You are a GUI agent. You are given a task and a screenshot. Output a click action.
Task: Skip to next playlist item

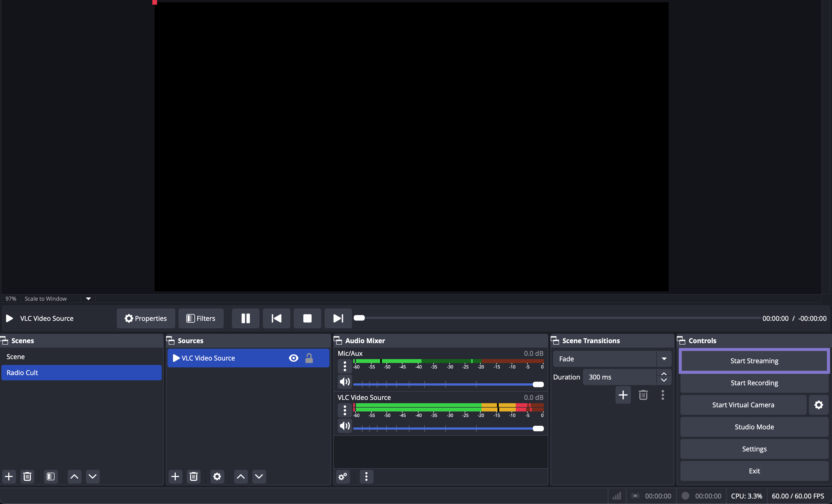[338, 318]
